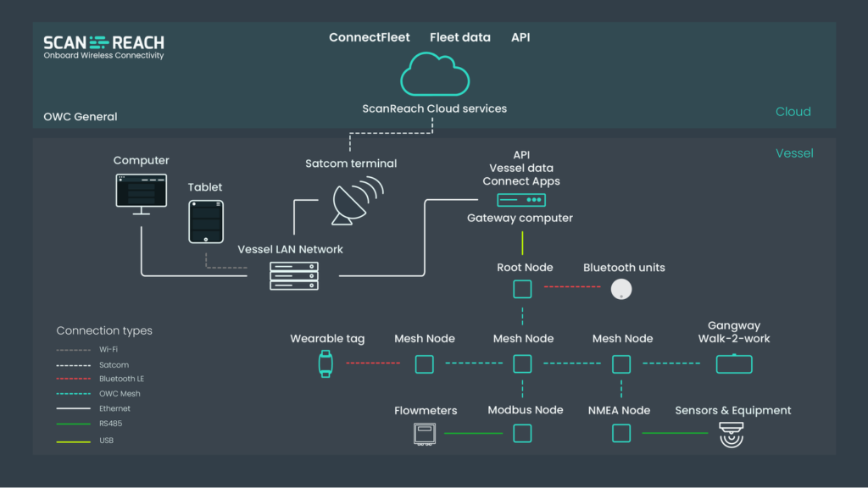The image size is (868, 488).
Task: Click the ScanReach logo
Action: tap(103, 46)
